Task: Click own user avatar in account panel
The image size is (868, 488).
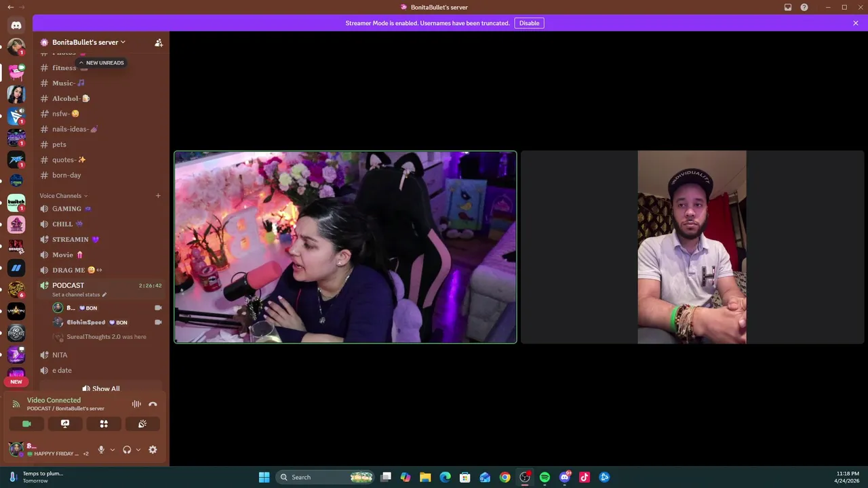Action: 16,449
